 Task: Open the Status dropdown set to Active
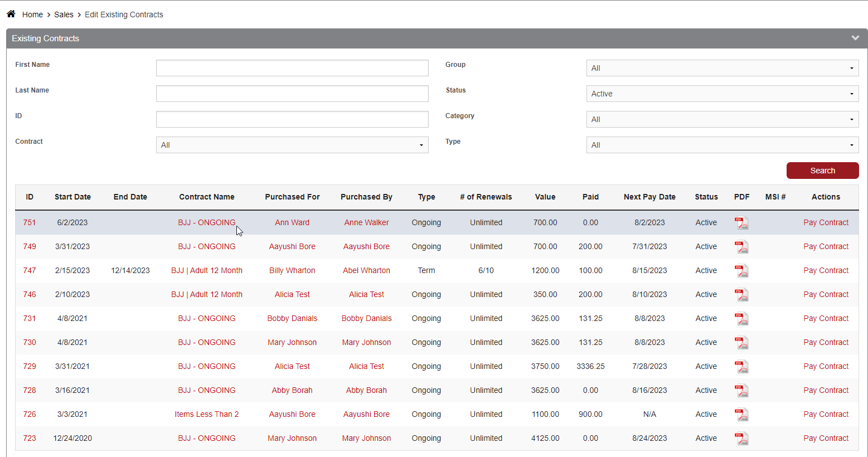(722, 94)
